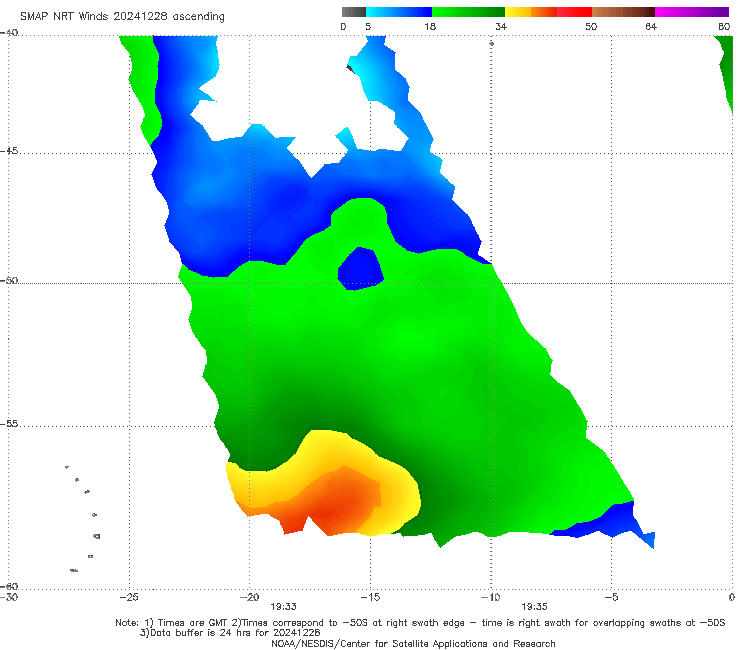This screenshot has height=650, width=740.
Task: Click the magenta-purple segment of the color bar
Action: click(x=691, y=12)
